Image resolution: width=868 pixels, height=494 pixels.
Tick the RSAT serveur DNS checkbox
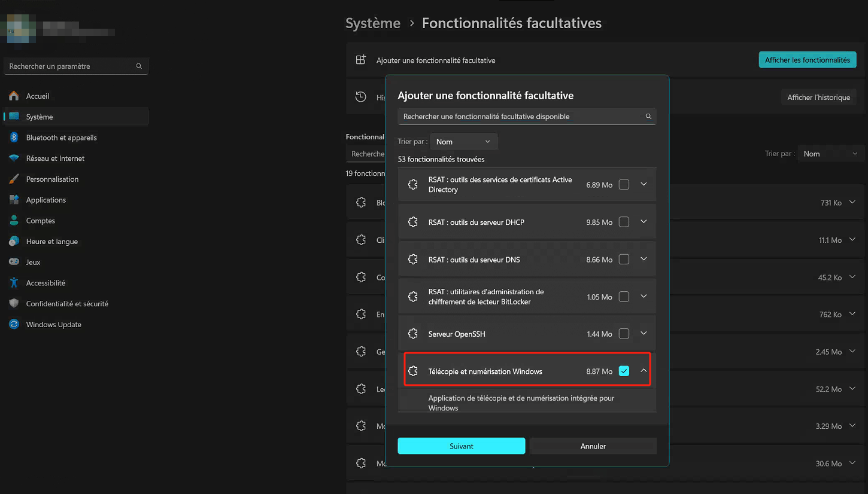pyautogui.click(x=624, y=260)
